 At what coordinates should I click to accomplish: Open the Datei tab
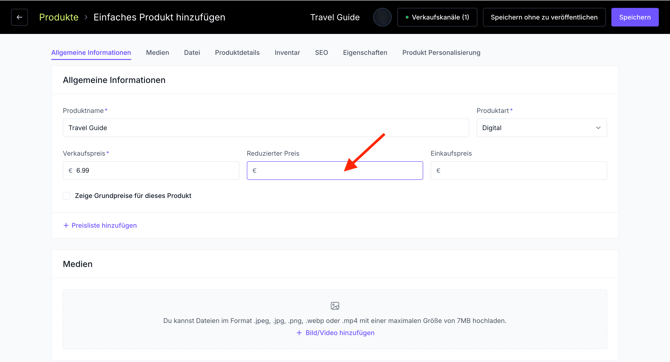pos(192,53)
